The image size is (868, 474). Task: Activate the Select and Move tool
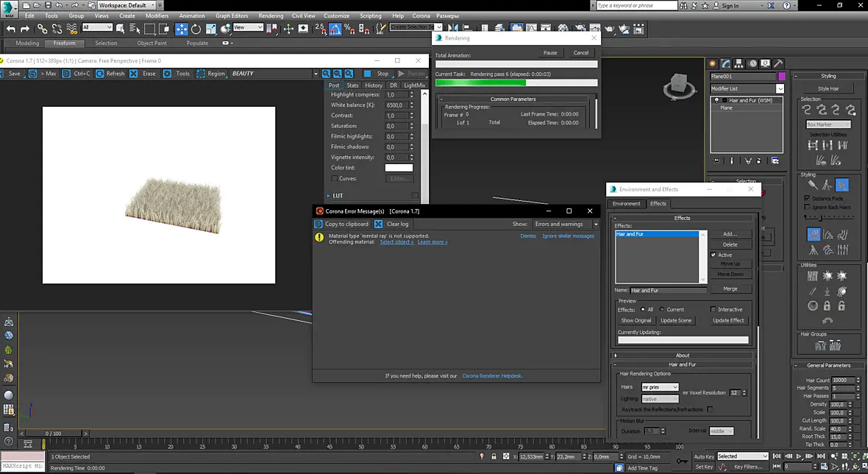[181, 29]
